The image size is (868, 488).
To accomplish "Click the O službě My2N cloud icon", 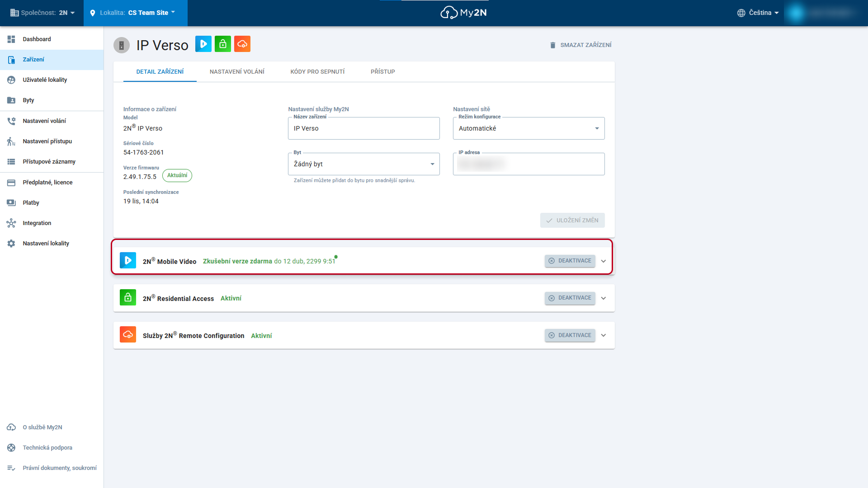I will pos(11,427).
